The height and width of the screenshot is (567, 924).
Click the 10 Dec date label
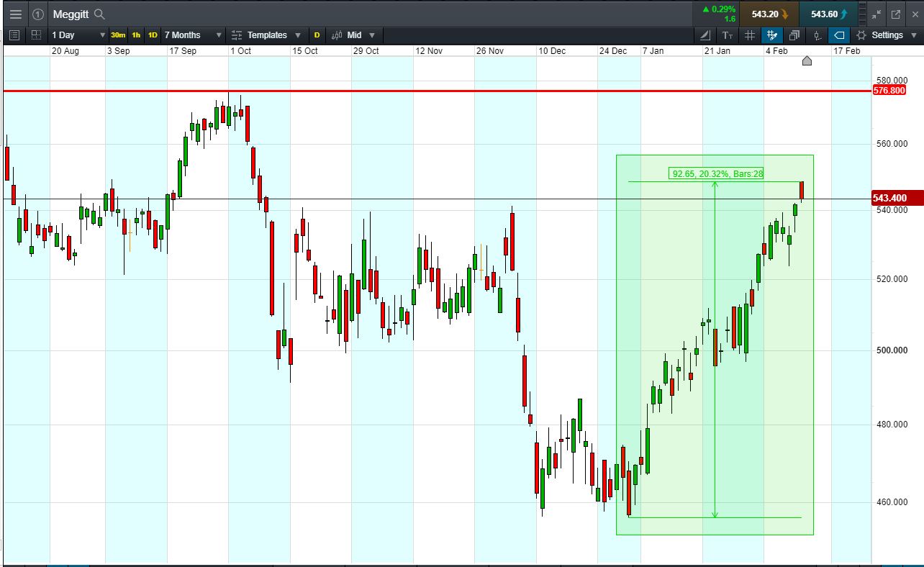[553, 51]
